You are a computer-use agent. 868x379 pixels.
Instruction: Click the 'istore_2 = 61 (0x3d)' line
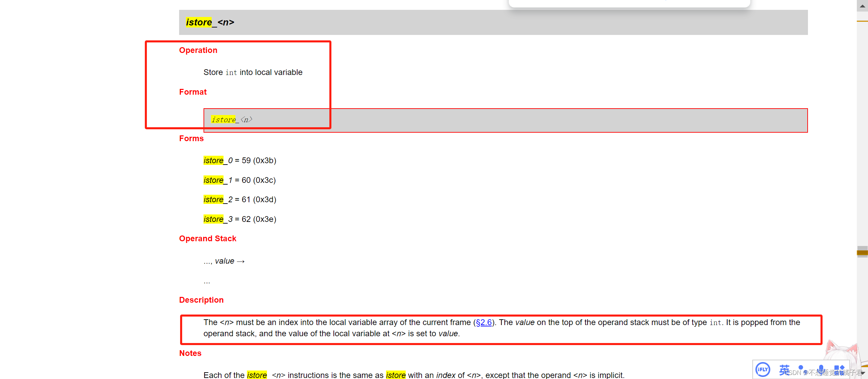[240, 200]
